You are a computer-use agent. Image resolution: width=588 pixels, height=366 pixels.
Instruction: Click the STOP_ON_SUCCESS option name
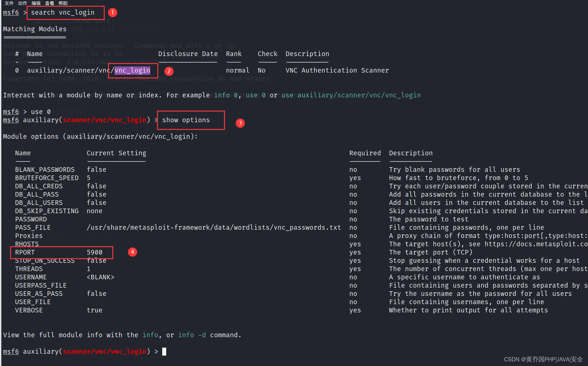45,261
